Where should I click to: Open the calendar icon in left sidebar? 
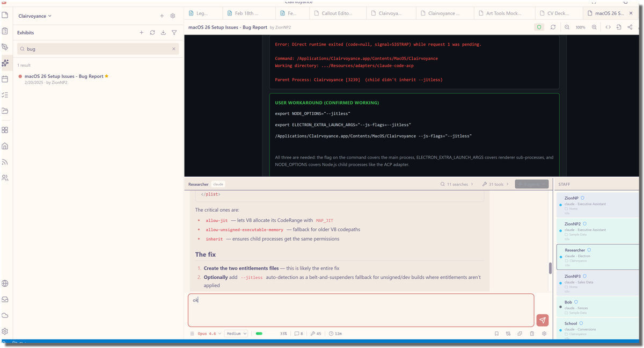coord(5,79)
